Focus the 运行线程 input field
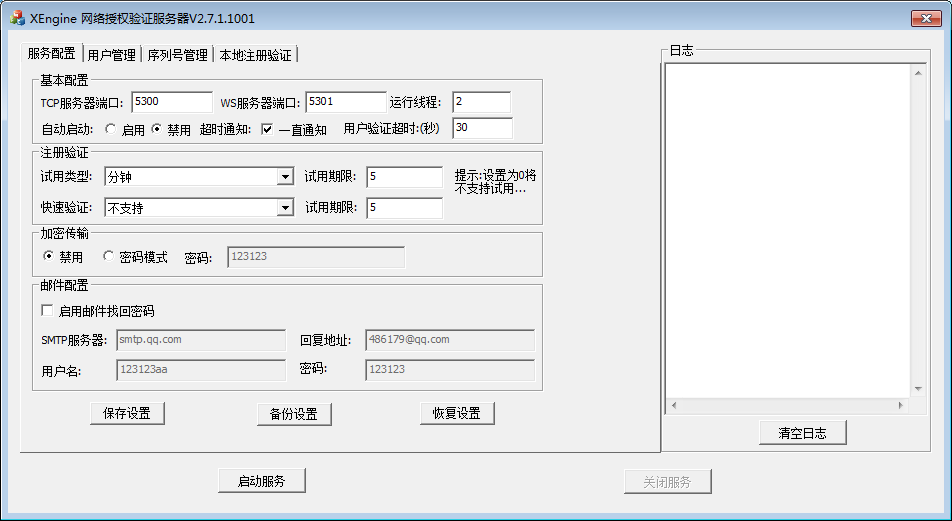 click(481, 102)
